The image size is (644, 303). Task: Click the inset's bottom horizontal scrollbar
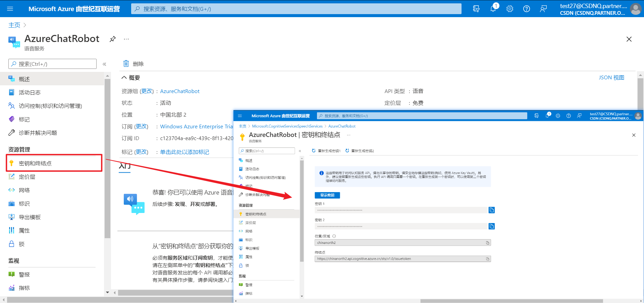(x=512, y=301)
